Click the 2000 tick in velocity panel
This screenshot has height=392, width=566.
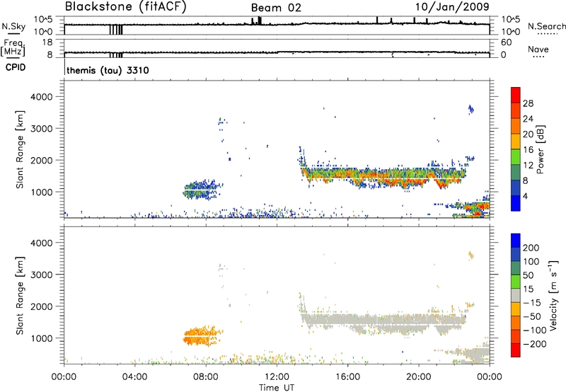(41, 306)
